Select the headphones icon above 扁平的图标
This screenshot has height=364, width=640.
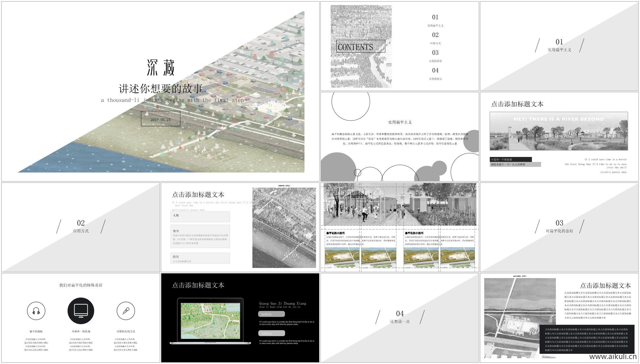point(36,310)
